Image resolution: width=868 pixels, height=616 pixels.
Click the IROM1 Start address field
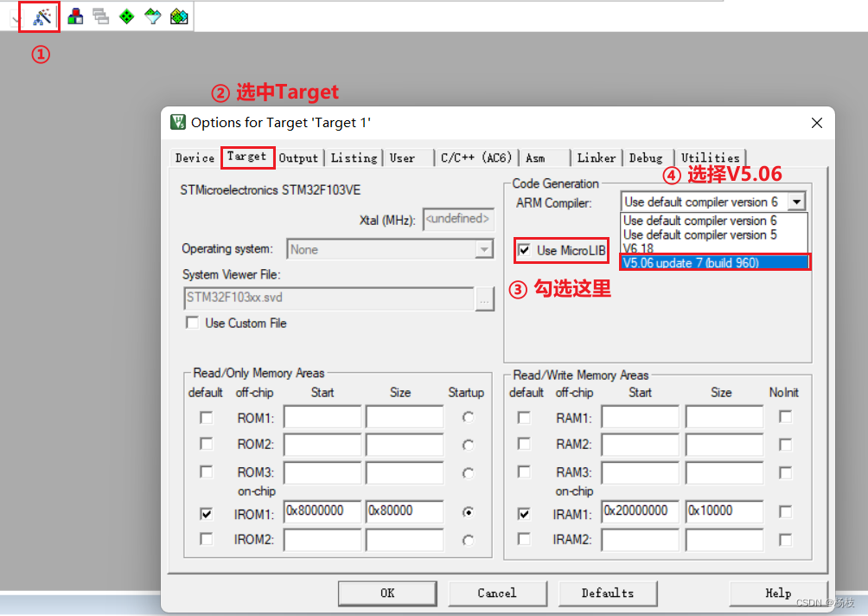pyautogui.click(x=322, y=511)
